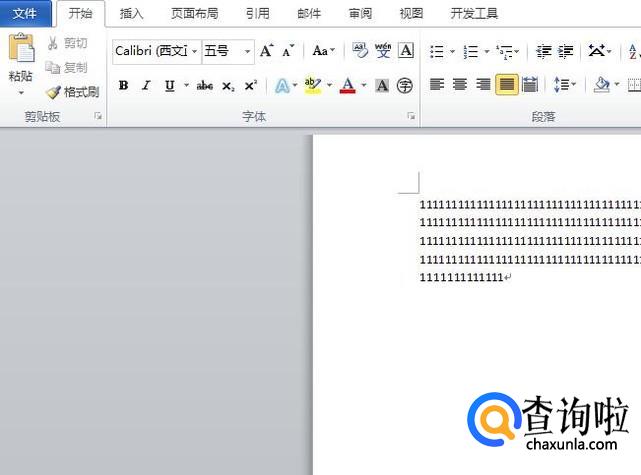The width and height of the screenshot is (641, 475).
Task: Click the multilevel list icon
Action: [505, 52]
